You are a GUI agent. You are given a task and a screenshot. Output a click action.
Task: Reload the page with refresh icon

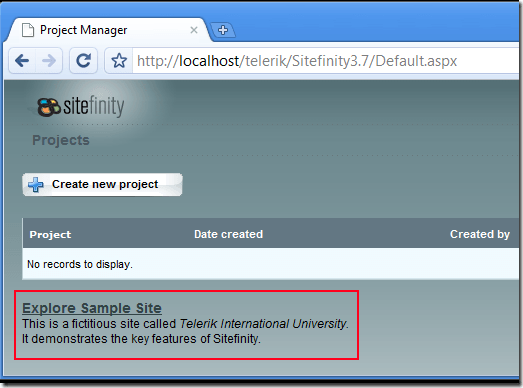point(83,61)
